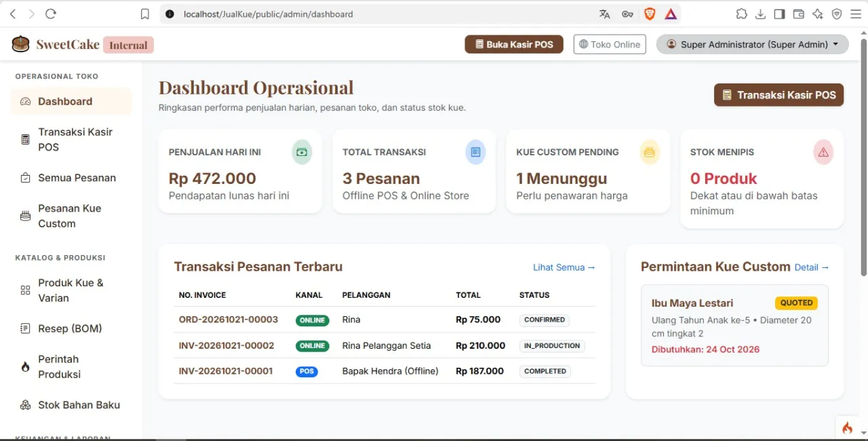This screenshot has width=868, height=441.
Task: Open the Brave Shields lion icon
Action: pyautogui.click(x=649, y=14)
